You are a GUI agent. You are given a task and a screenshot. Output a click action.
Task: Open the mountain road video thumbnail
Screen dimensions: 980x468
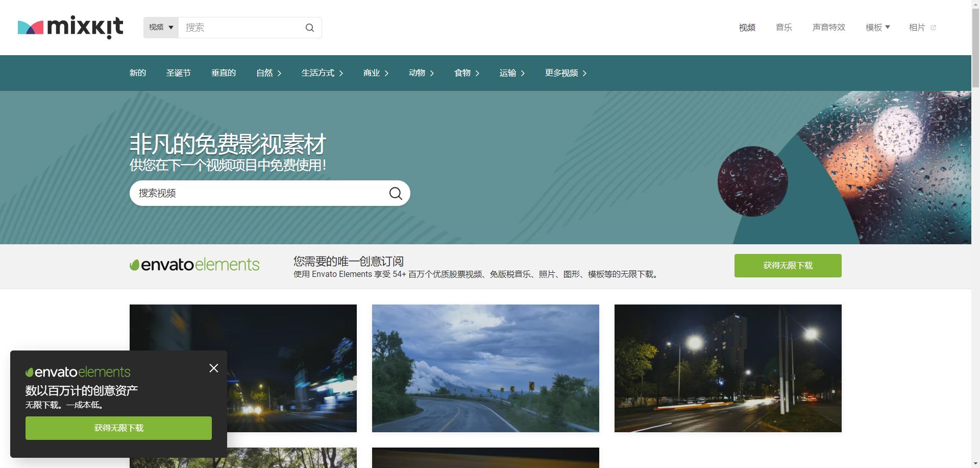tap(485, 368)
